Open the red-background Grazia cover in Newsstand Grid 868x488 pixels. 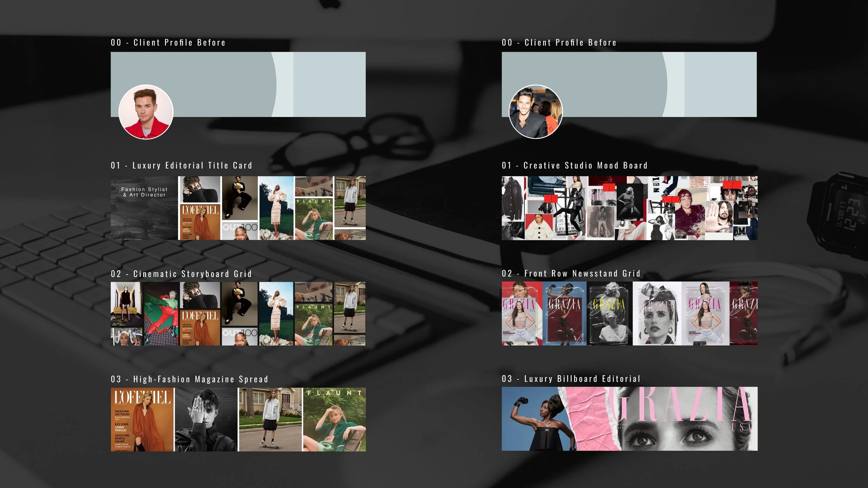[x=522, y=313]
